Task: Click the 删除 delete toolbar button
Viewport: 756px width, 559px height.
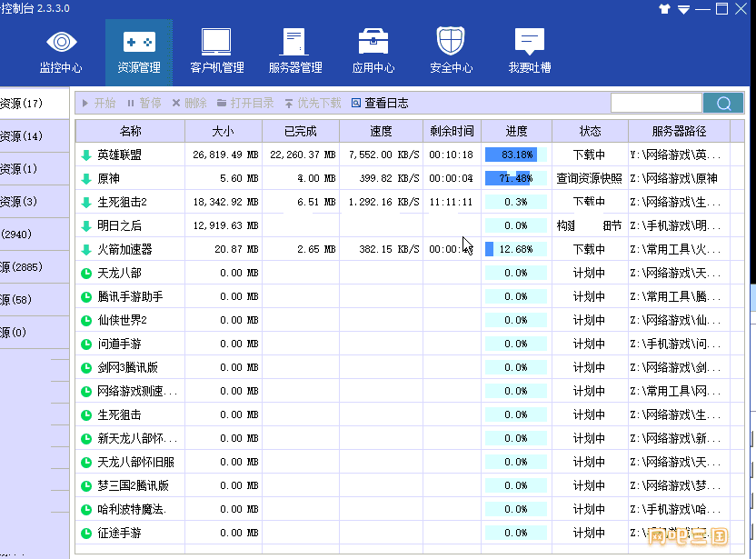Action: click(190, 103)
